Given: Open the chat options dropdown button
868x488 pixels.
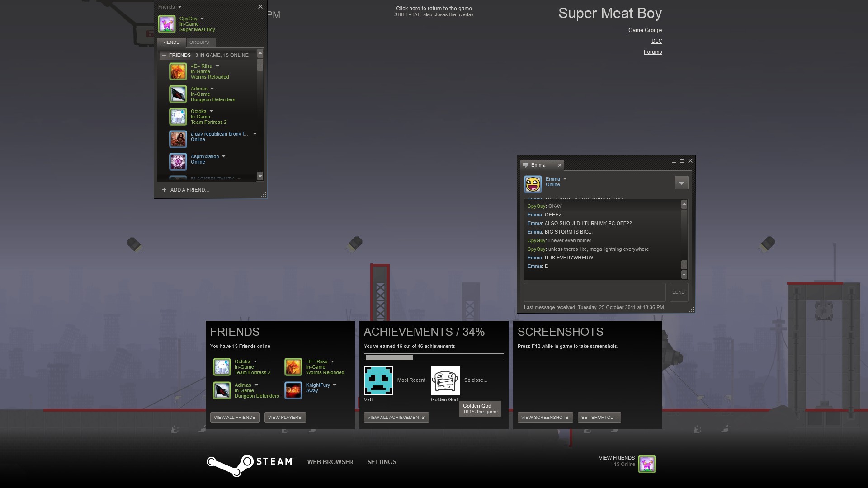Looking at the screenshot, I should [681, 183].
